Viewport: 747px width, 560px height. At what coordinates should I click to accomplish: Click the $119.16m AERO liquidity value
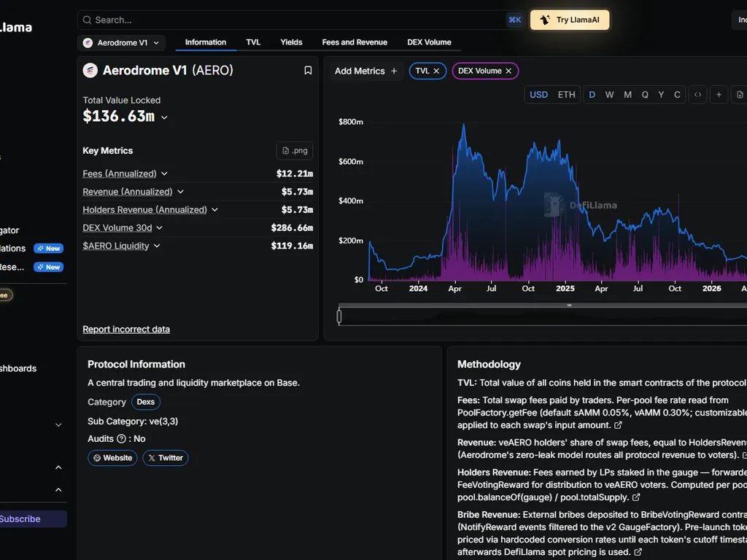tap(292, 246)
